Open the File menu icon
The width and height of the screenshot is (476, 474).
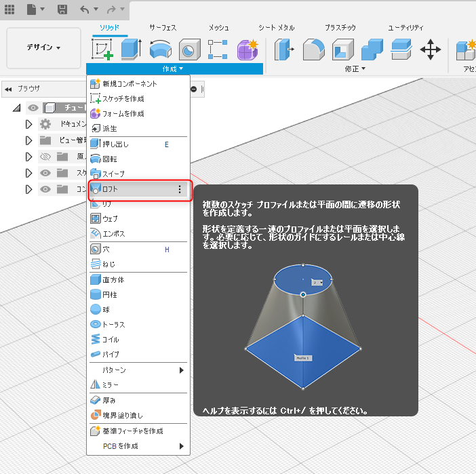tap(32, 9)
